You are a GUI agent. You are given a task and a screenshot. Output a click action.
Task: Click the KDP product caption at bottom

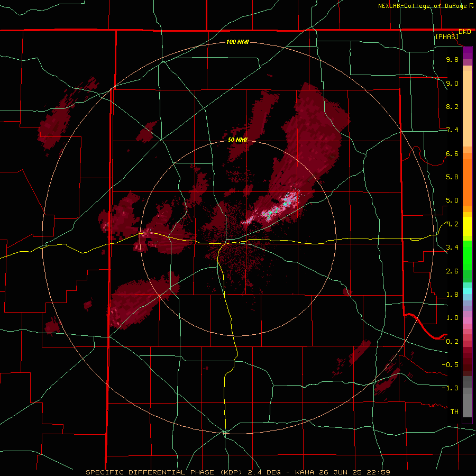237,472
